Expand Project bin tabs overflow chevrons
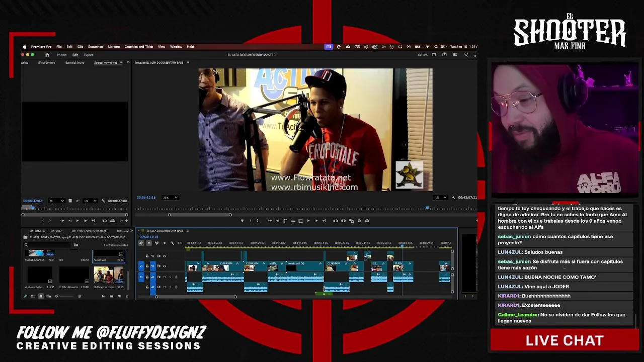This screenshot has width=644, height=362. tap(131, 231)
